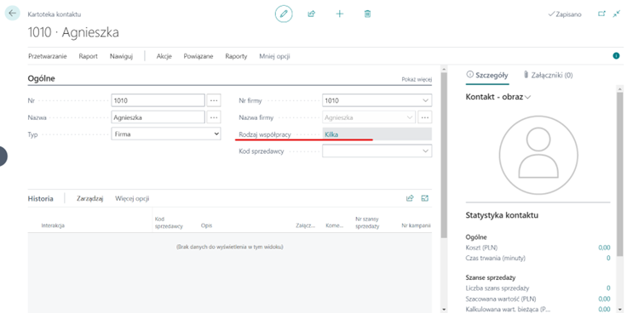The height and width of the screenshot is (313, 644).
Task: Click the Interakcja column header
Action: [x=53, y=225]
